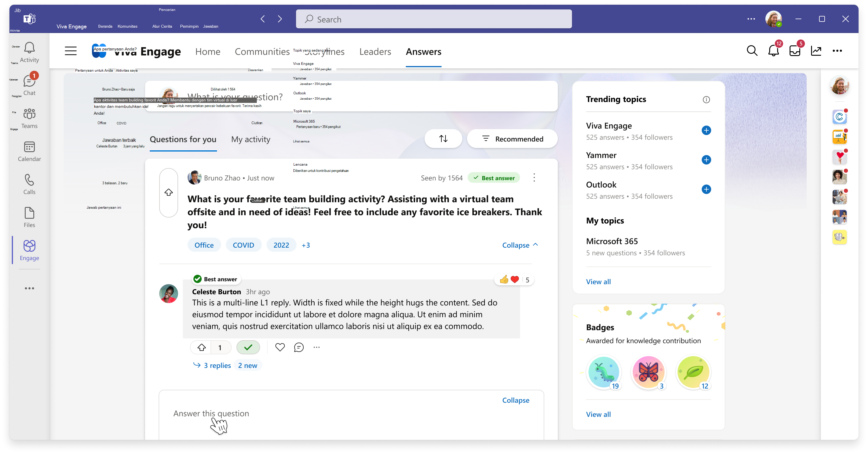The width and height of the screenshot is (868, 454).
Task: Open Calls in the left rail
Action: [29, 184]
